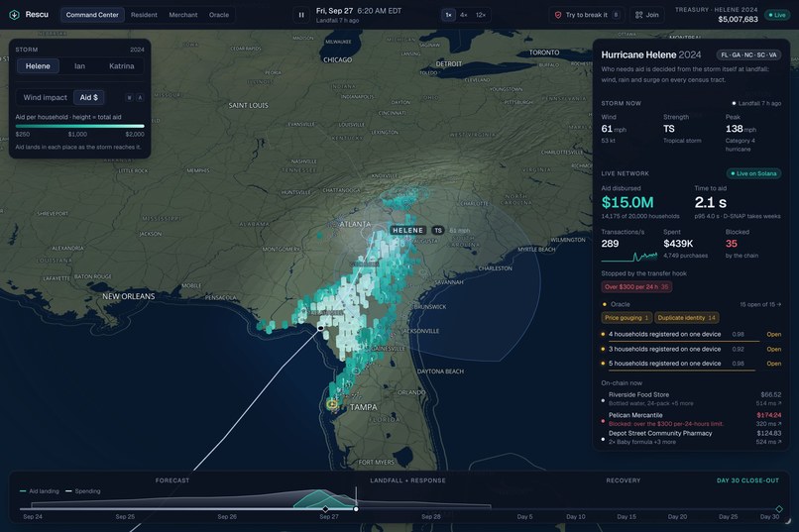The image size is (799, 532).
Task: Click the Open status on 0.92 score alert
Action: (773, 350)
